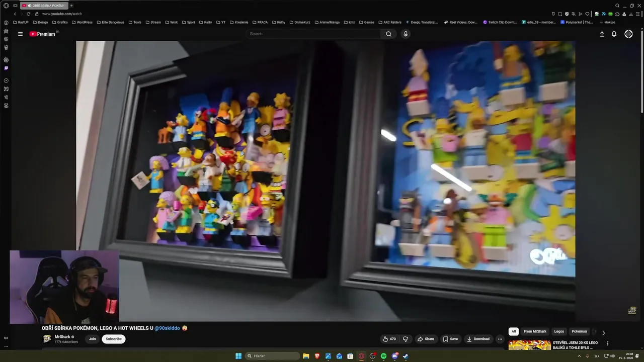Click the MrShark channel avatar
The height and width of the screenshot is (362, 644).
pos(47,339)
